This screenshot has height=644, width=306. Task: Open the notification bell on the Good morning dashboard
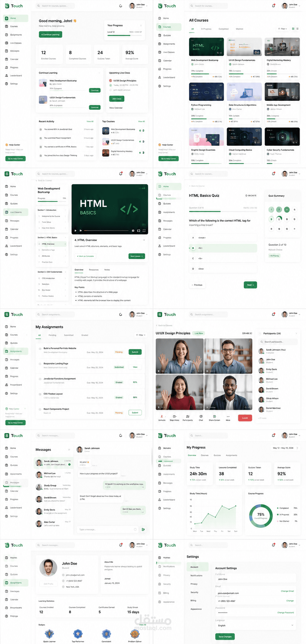pyautogui.click(x=121, y=6)
